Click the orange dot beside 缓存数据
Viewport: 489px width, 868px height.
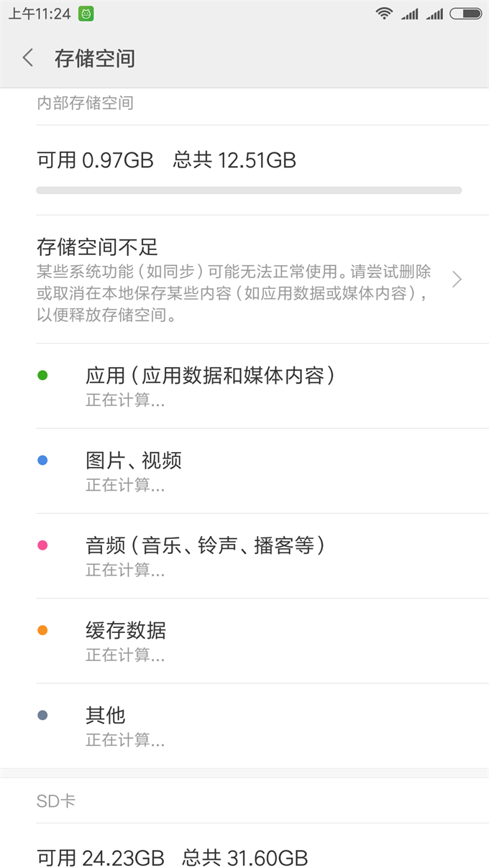point(42,630)
